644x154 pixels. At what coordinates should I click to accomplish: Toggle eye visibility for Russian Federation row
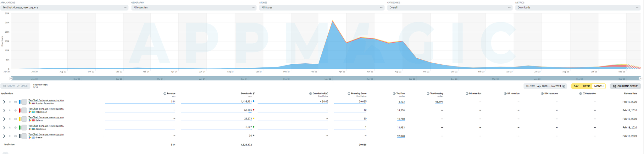click(x=15, y=102)
